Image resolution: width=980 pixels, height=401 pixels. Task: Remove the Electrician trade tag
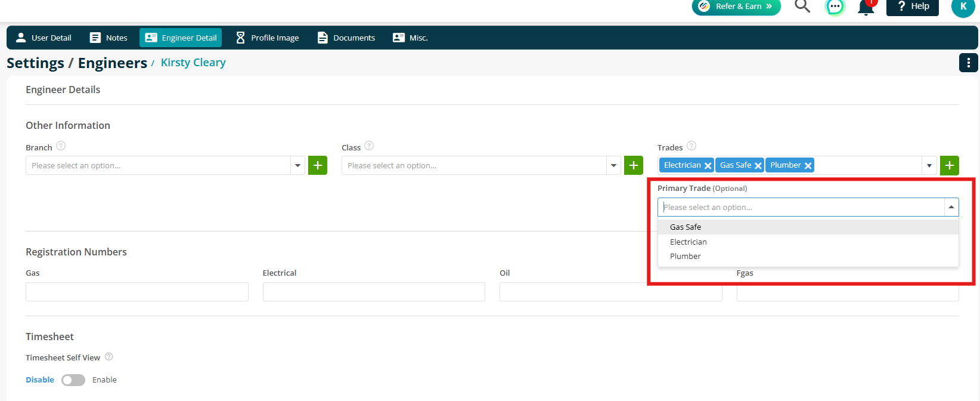point(708,166)
